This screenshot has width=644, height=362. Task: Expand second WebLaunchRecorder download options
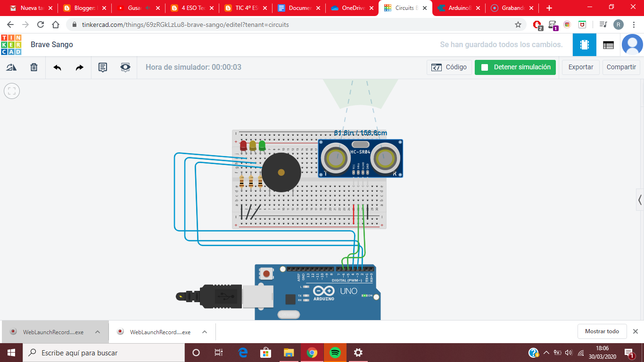[x=205, y=332]
